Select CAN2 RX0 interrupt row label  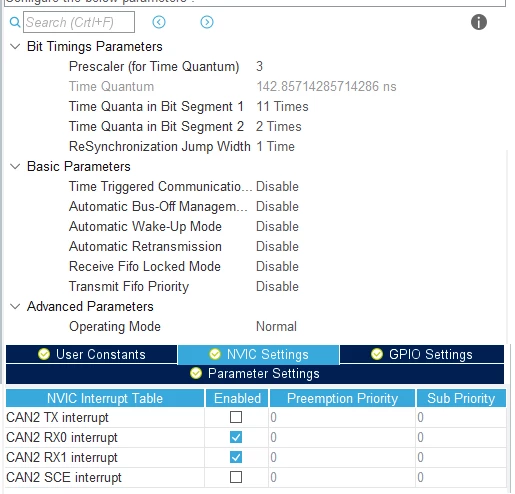[x=62, y=437]
